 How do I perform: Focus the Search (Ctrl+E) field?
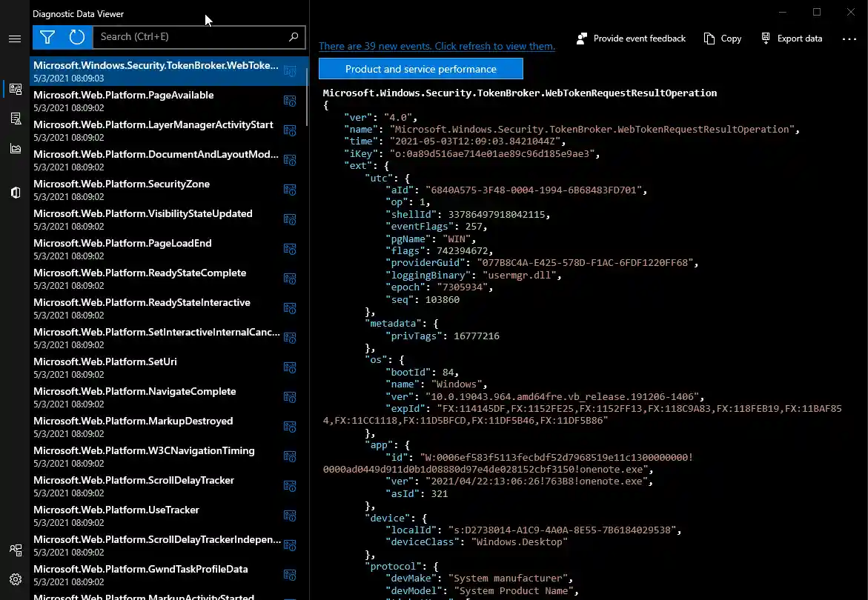pos(189,37)
